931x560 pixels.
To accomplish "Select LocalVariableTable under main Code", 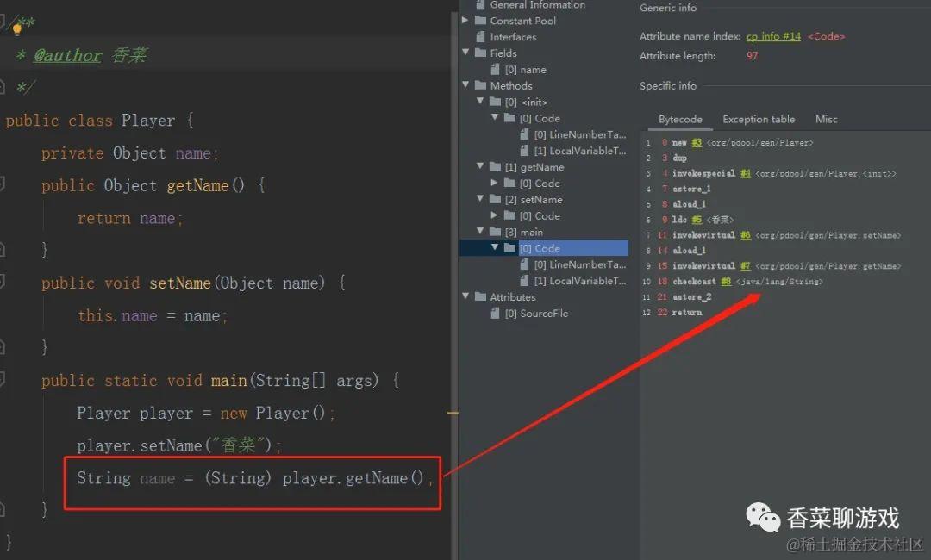I will (580, 281).
